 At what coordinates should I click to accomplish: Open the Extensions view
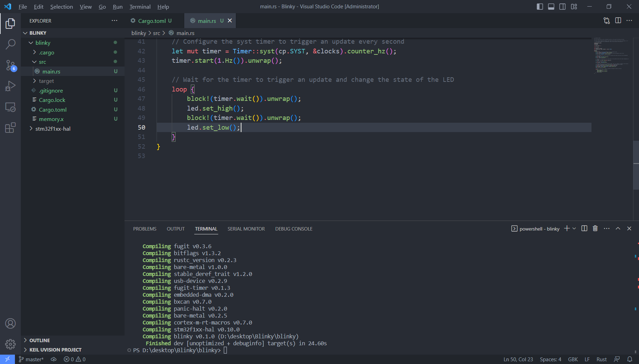(10, 128)
